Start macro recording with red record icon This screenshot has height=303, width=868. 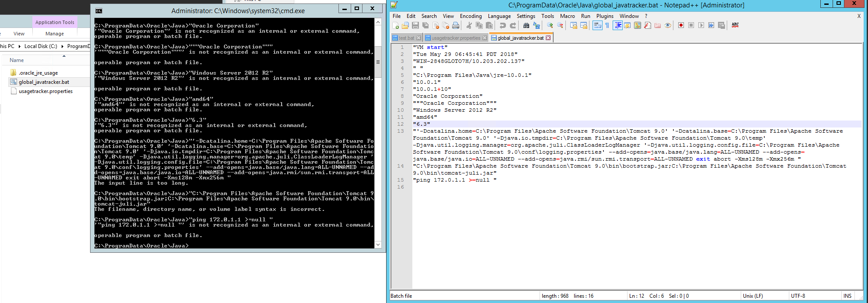coord(681,25)
